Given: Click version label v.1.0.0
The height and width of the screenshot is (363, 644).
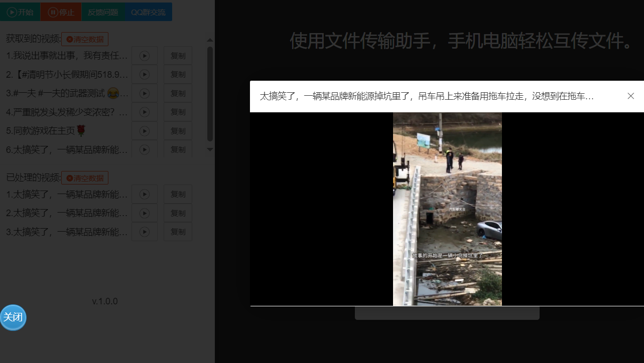Looking at the screenshot, I should coord(105,301).
